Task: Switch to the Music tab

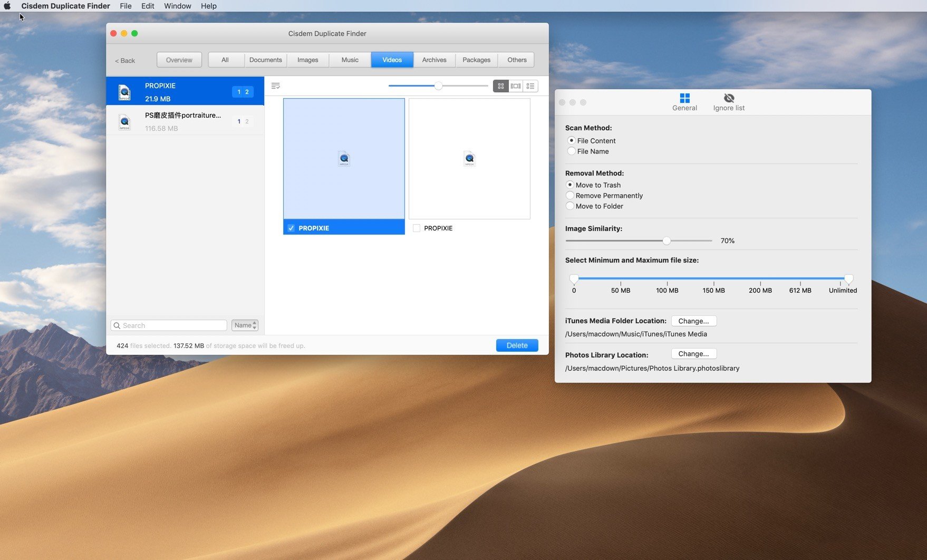Action: pyautogui.click(x=350, y=60)
